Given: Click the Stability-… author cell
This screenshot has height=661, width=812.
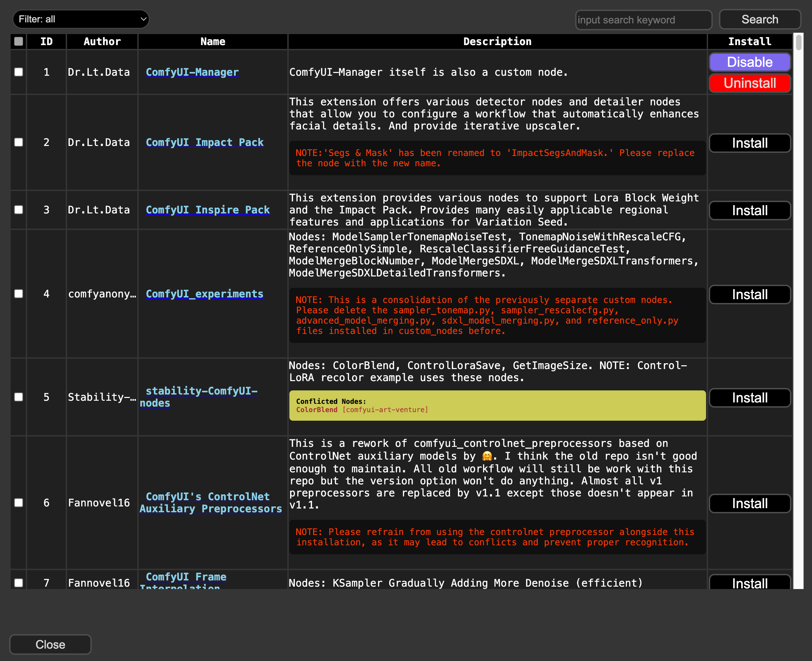Looking at the screenshot, I should point(102,397).
